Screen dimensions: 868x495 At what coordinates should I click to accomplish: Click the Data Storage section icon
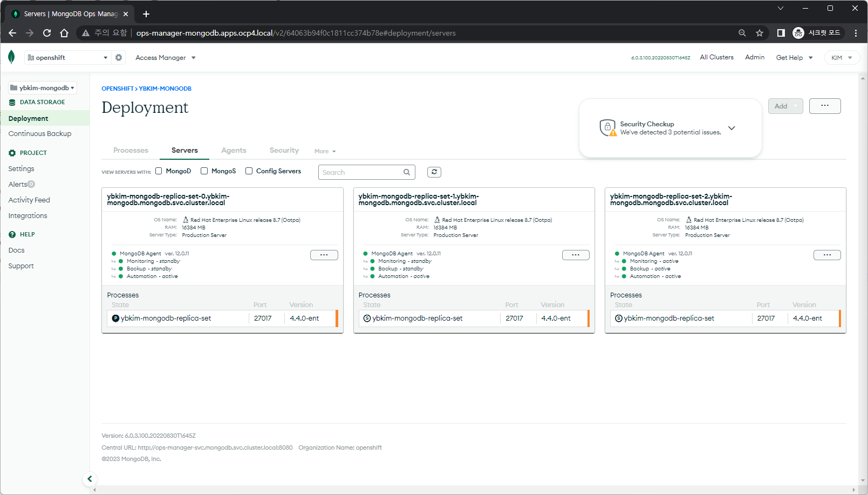(x=12, y=102)
